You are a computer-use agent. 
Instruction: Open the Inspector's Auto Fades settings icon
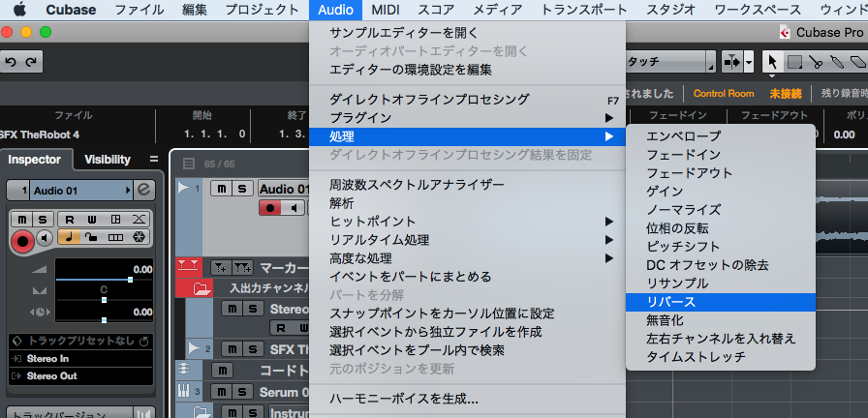click(139, 220)
